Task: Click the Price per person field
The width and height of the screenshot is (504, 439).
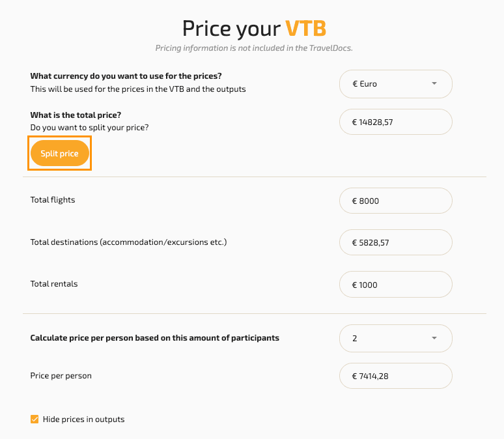Action: pos(396,376)
